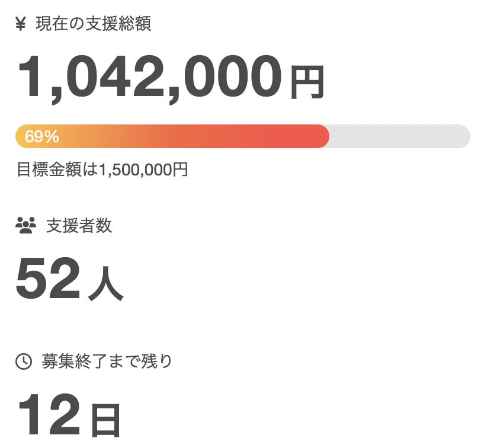Select the 現在の支援総額 heading
The width and height of the screenshot is (481, 448).
94,24
